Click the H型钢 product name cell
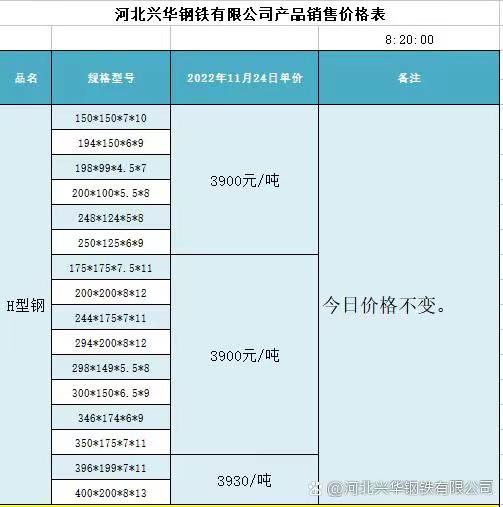 click(x=25, y=305)
